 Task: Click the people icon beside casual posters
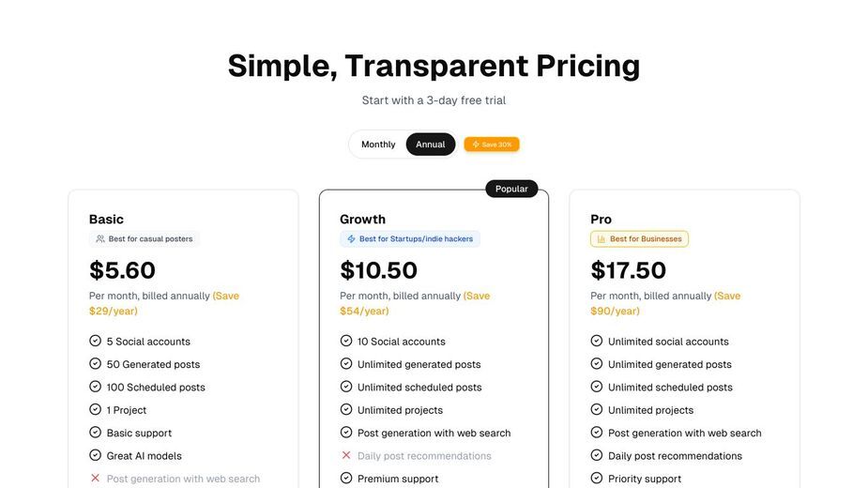[x=100, y=238]
